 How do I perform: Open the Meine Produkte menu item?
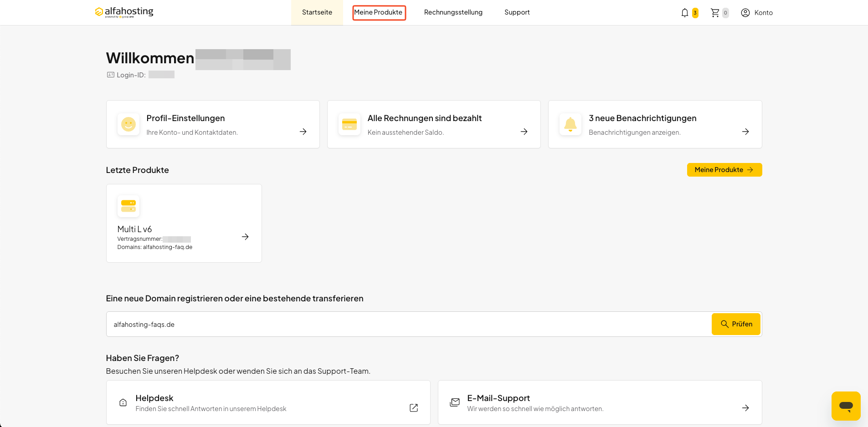coord(379,12)
